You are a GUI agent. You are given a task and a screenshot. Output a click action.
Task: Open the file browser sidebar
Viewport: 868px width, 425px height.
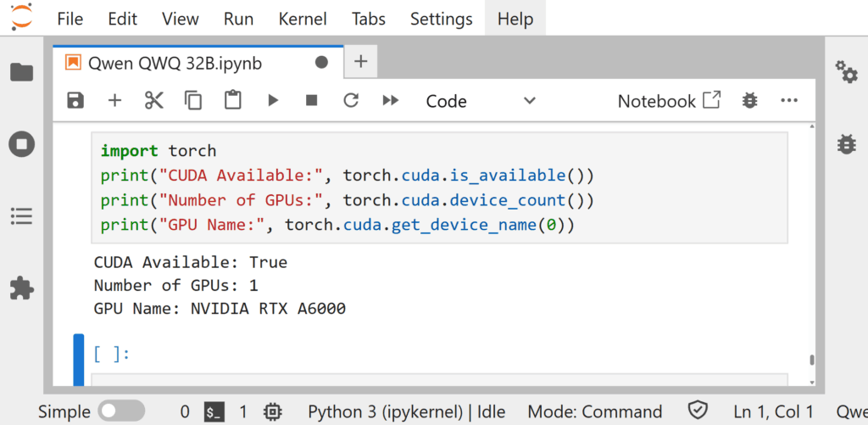pos(22,73)
